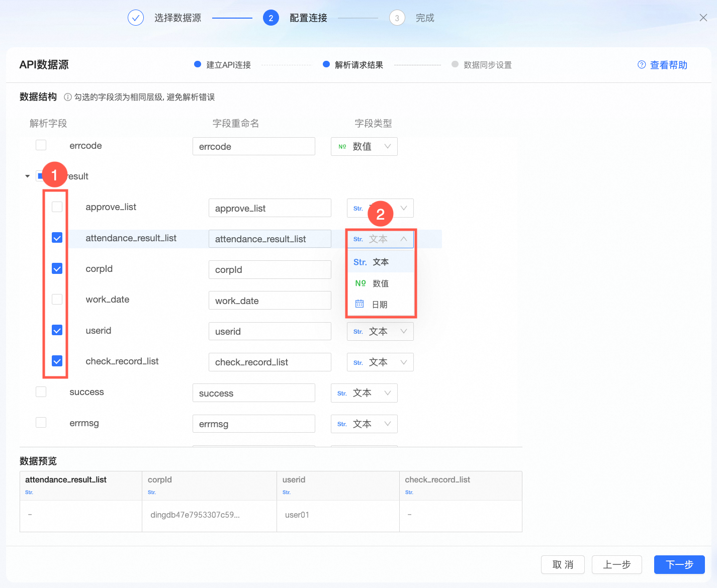Deselect the userid field checkbox
Viewport: 717px width, 588px height.
pyautogui.click(x=57, y=330)
